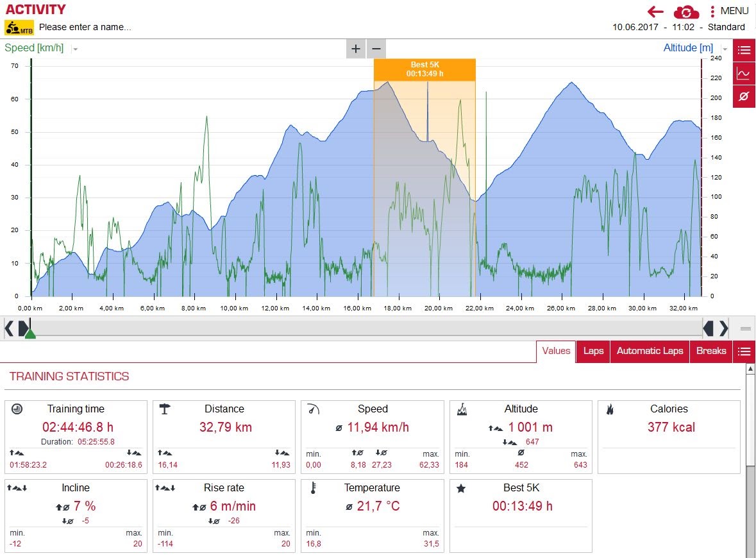
Task: Select Best 5K time 00:13:49 h
Action: click(x=522, y=506)
